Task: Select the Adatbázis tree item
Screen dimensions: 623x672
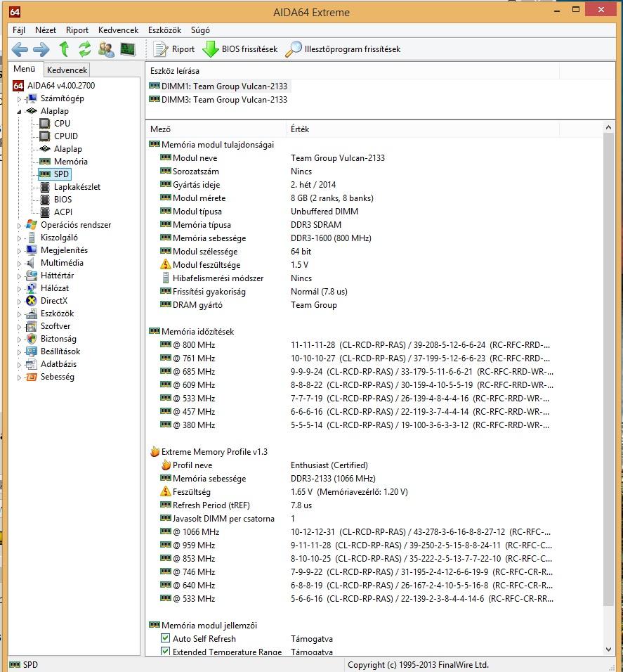Action: [x=51, y=364]
